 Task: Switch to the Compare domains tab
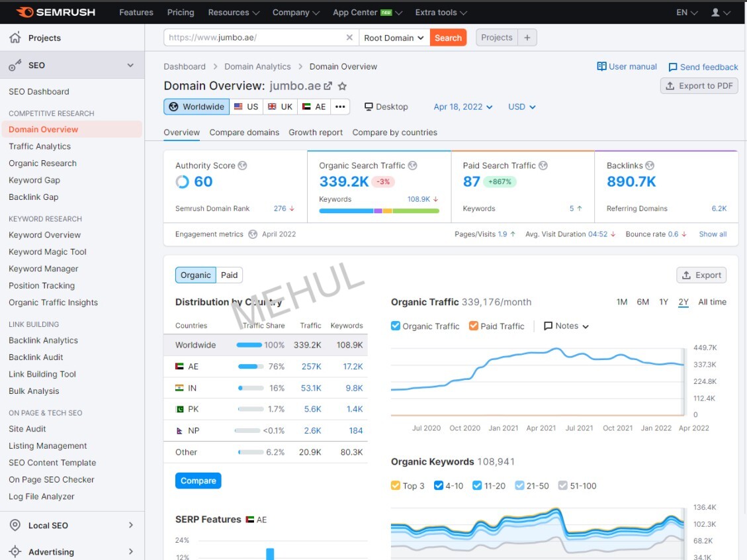click(x=244, y=132)
